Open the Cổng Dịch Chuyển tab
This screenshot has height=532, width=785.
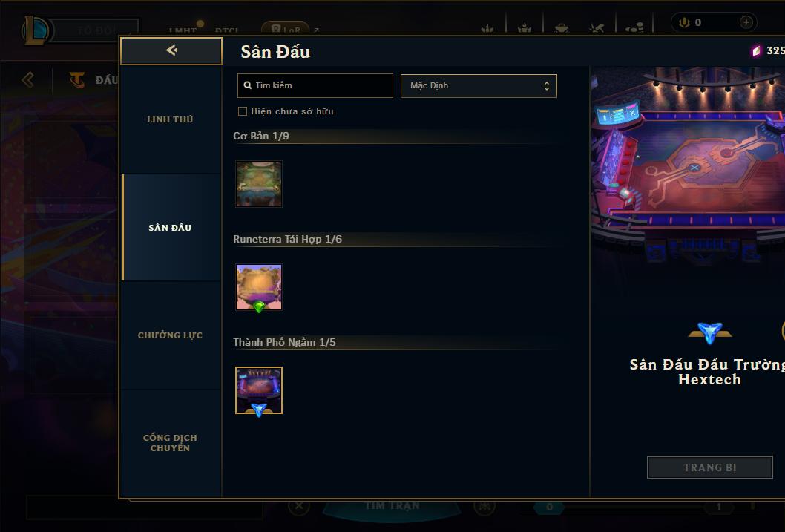tap(170, 442)
